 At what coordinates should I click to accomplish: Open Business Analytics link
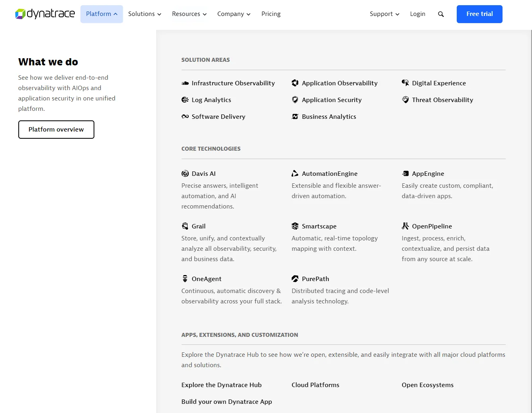(329, 116)
